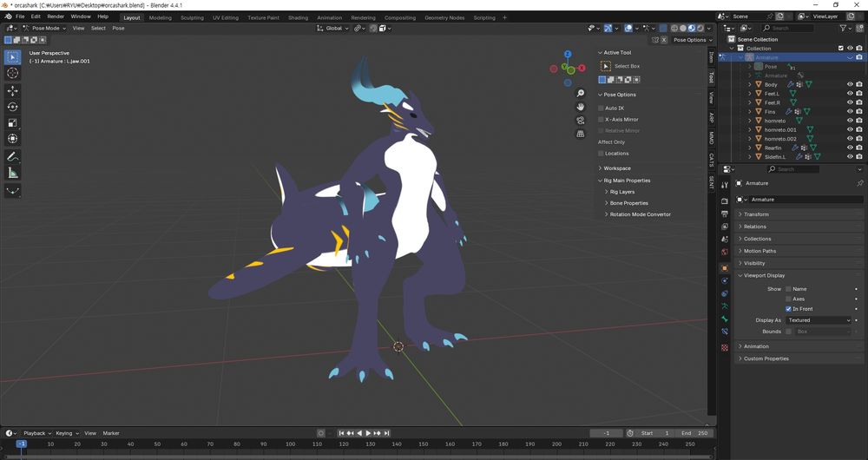Enable the X-Axis Mirror checkbox
The height and width of the screenshot is (460, 868).
point(601,119)
